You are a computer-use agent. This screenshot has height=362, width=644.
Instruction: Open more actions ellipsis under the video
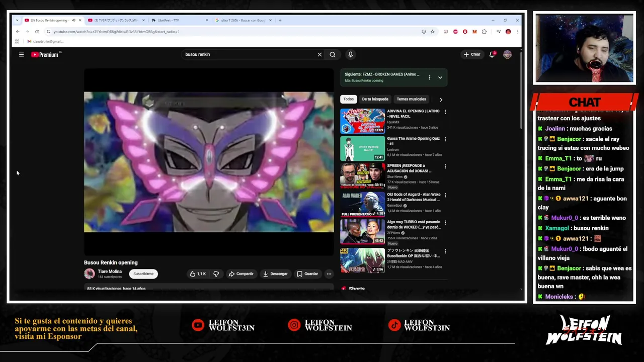pos(329,274)
